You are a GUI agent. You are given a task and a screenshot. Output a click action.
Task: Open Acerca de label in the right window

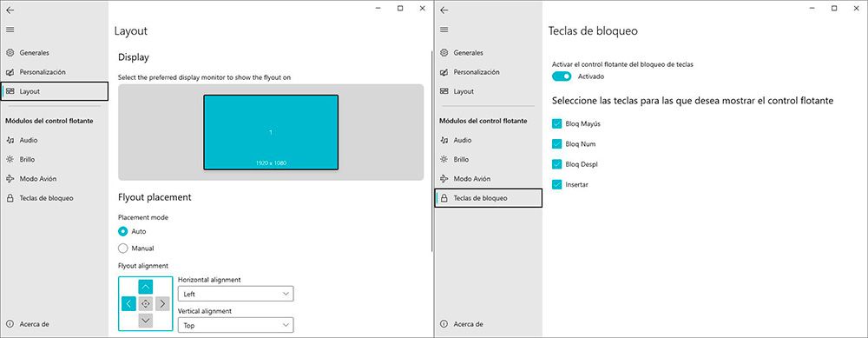point(469,324)
